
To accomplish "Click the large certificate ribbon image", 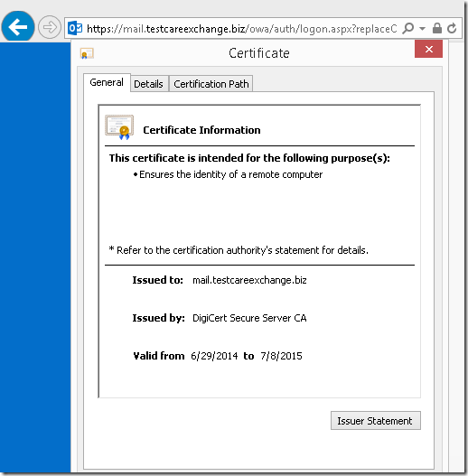I will point(119,127).
